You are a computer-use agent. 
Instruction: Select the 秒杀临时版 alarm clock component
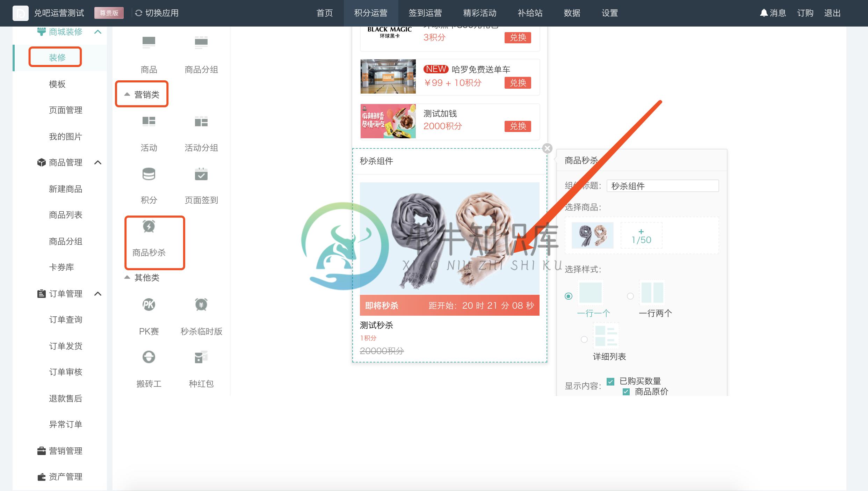[x=201, y=305]
